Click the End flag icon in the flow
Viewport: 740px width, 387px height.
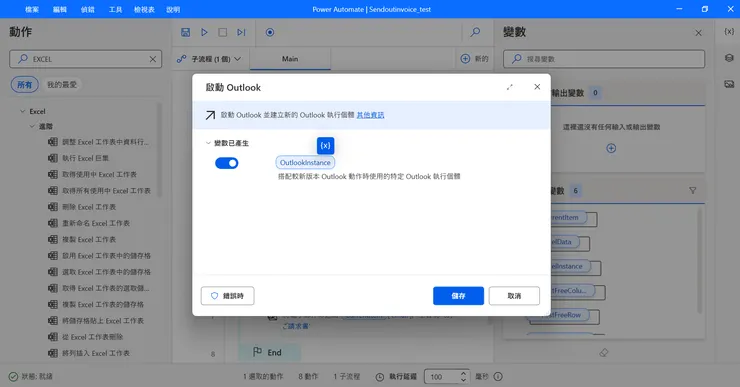tap(257, 352)
